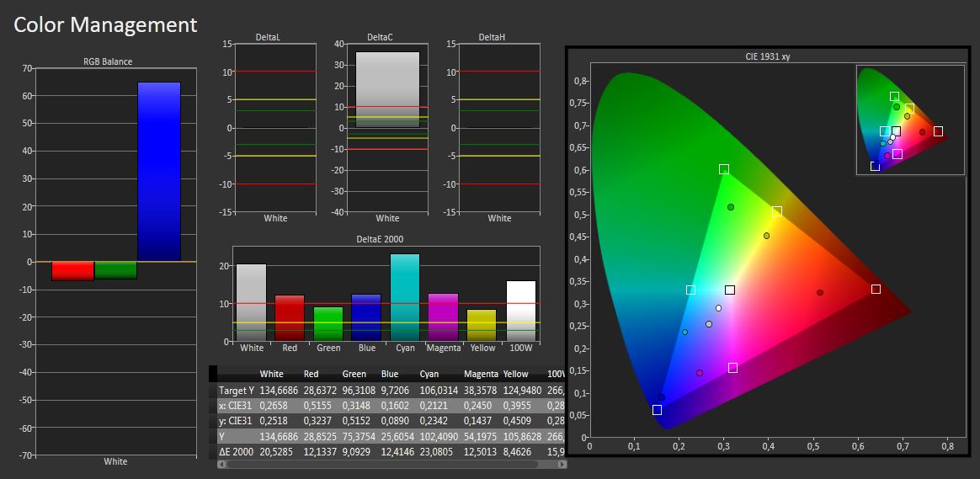This screenshot has width=980, height=479.
Task: Select the measured red point in CIE diagram
Action: coord(819,293)
